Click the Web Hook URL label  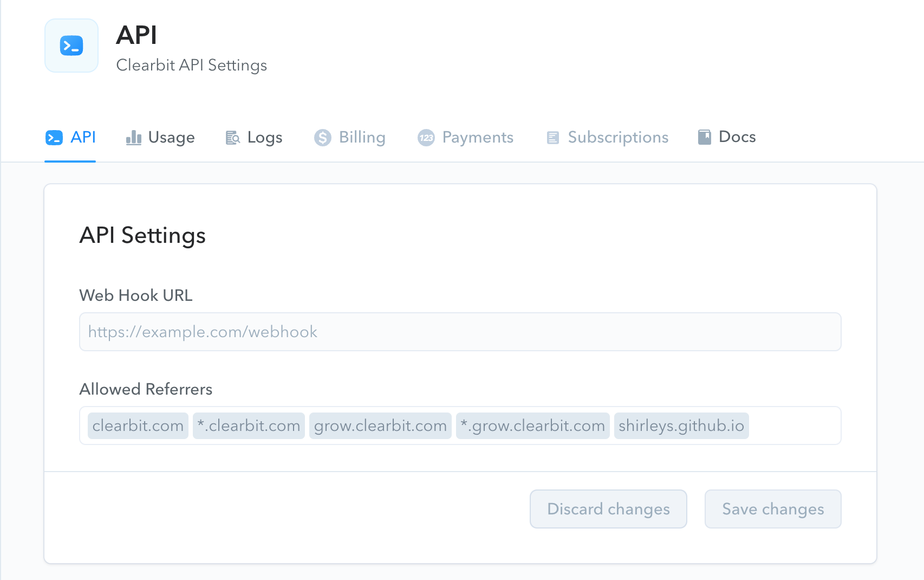coord(136,295)
